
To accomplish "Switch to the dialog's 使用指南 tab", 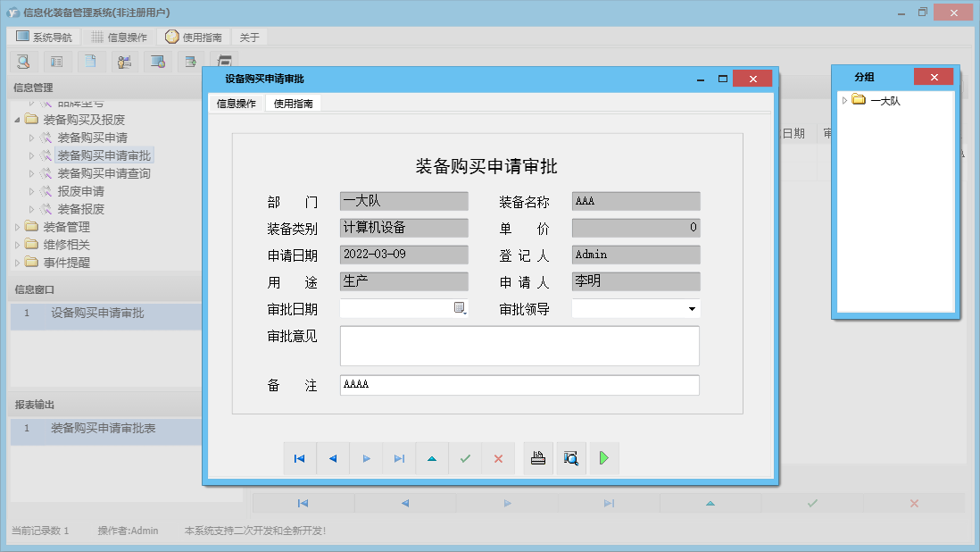I will tap(293, 103).
